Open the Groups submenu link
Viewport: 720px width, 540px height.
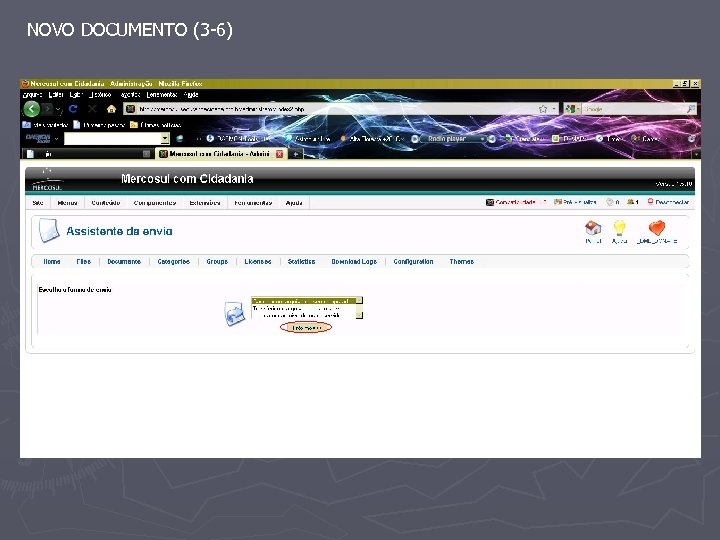pyautogui.click(x=217, y=262)
